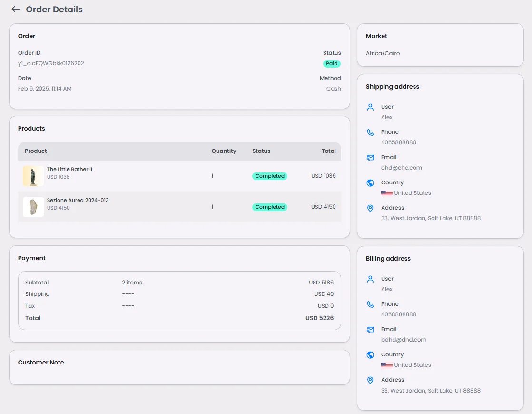
Task: Select the order ID text y1_oidFQWGbkk0126202
Action: click(x=51, y=63)
